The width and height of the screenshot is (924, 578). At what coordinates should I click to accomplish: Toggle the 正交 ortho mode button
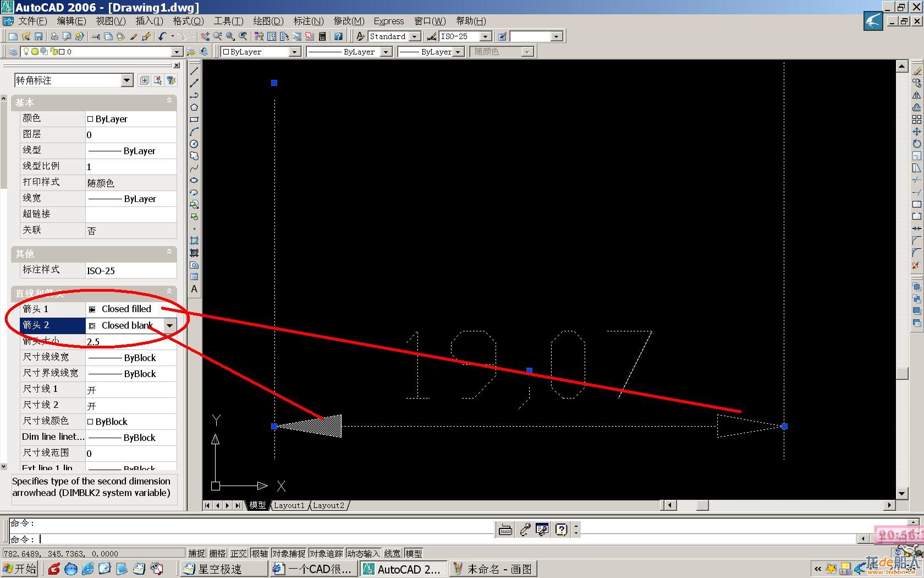(239, 554)
